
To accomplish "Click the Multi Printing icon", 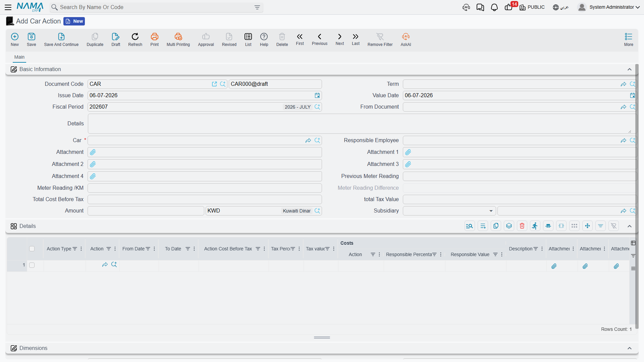I will tap(178, 37).
